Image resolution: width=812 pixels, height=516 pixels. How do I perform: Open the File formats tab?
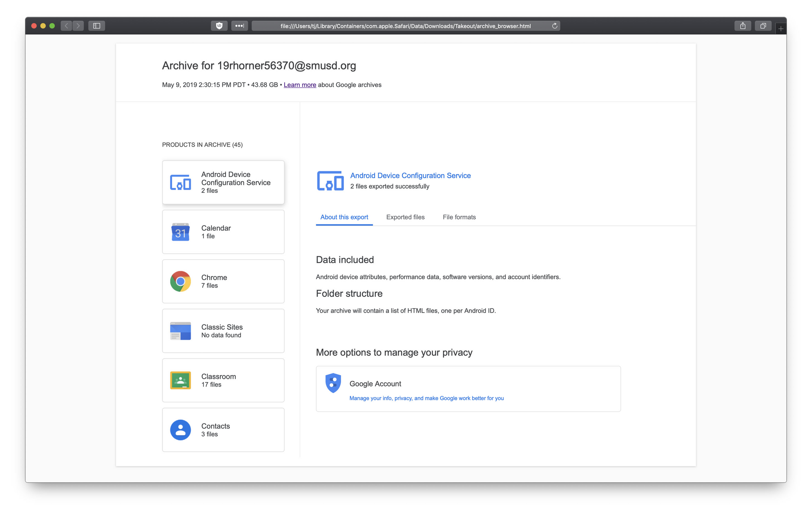tap(459, 217)
